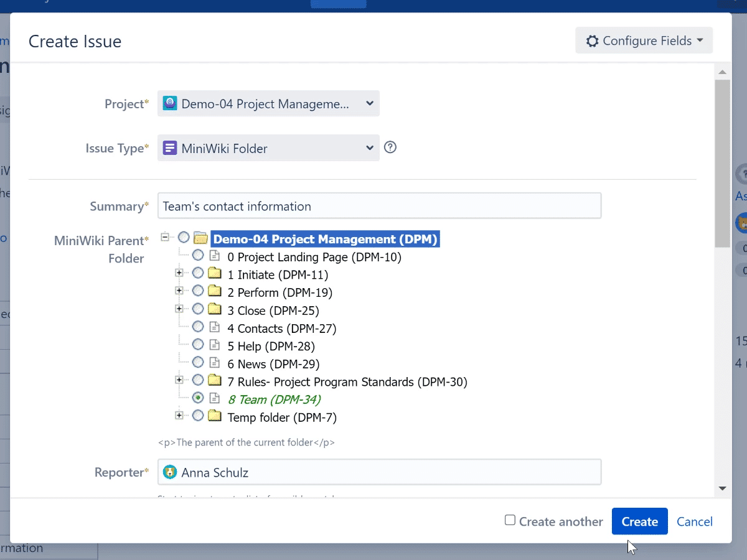The height and width of the screenshot is (560, 747).
Task: Select radio button for 0 Project Landing Page
Action: pyautogui.click(x=198, y=255)
